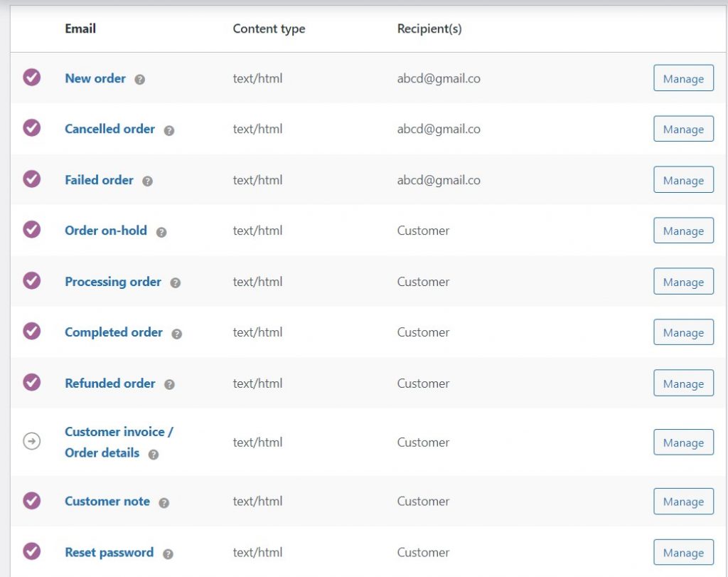Click the Email column header
The image size is (728, 577).
pyautogui.click(x=80, y=28)
